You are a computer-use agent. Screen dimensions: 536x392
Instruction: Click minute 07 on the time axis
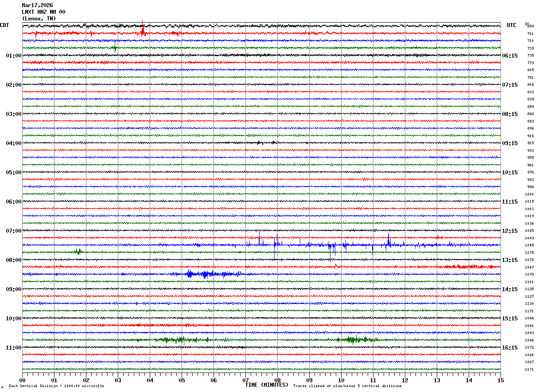[x=245, y=380]
